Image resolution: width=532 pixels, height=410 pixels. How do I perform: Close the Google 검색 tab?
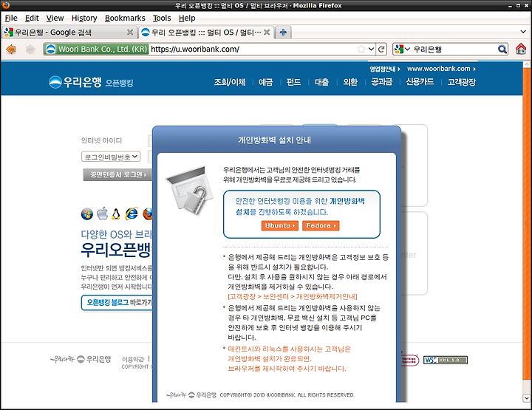click(x=130, y=33)
